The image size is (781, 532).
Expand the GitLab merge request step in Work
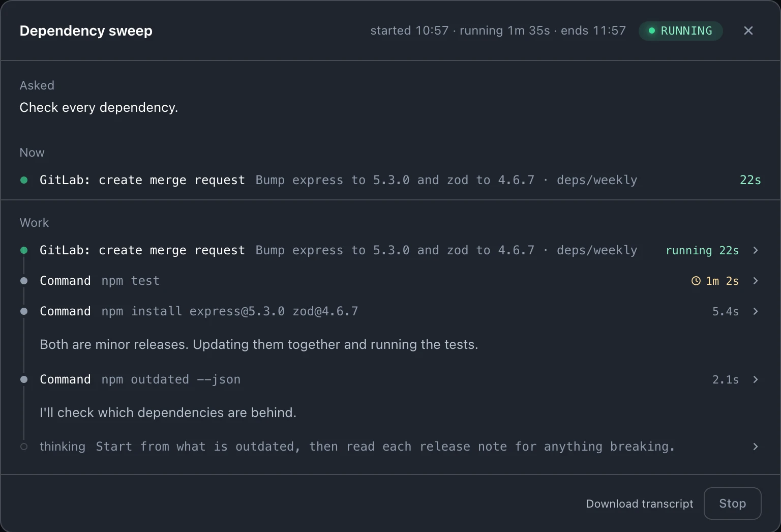756,250
